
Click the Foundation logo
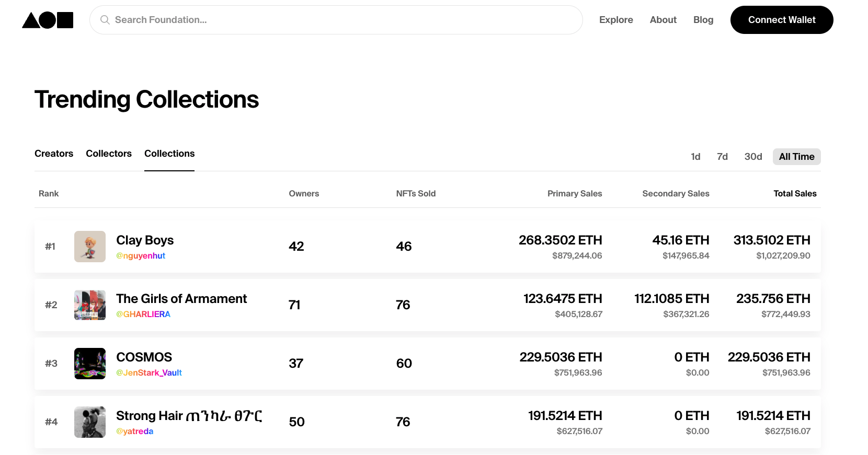tap(48, 20)
